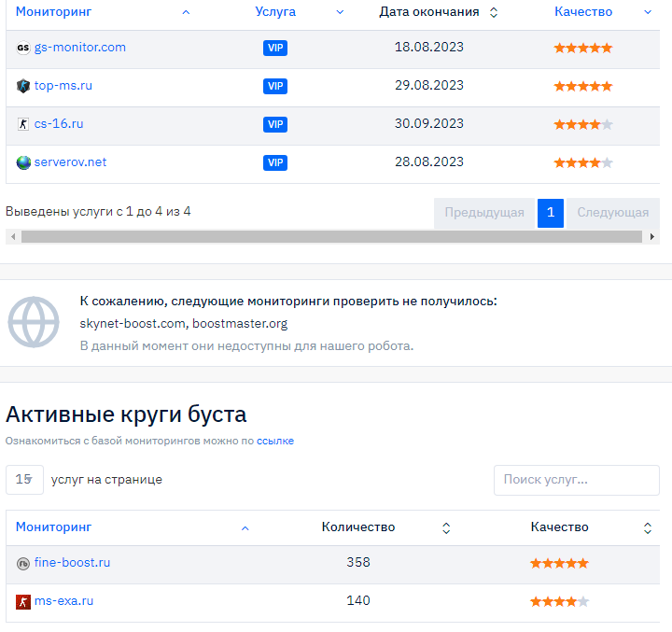The image size is (672, 632).
Task: Click the date 18.08.2023
Action: pos(429,47)
